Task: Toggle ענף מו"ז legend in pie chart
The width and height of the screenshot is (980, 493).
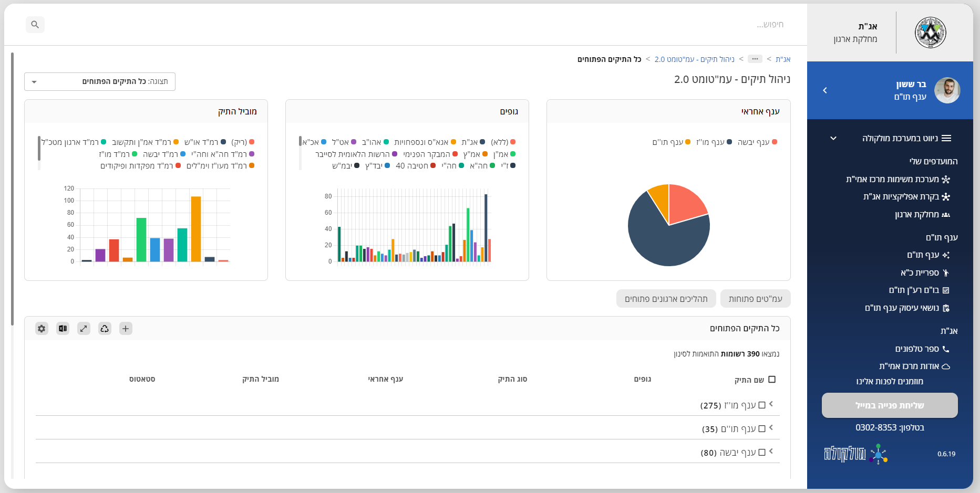Action: pyautogui.click(x=714, y=142)
